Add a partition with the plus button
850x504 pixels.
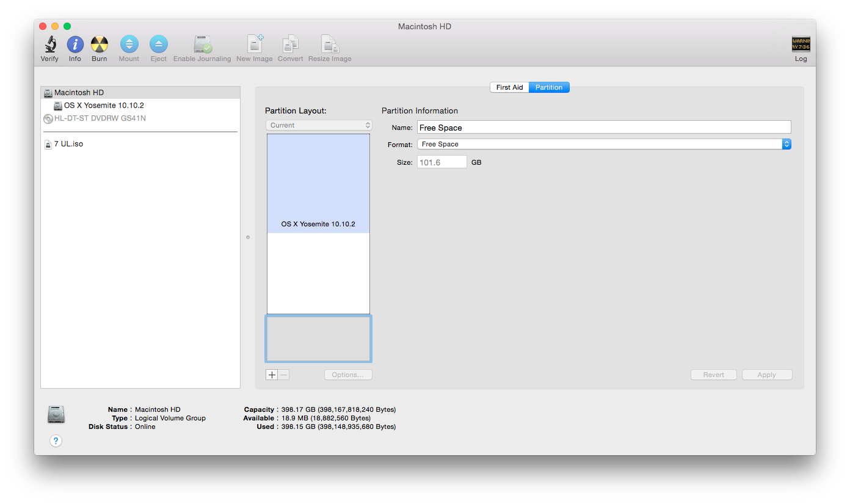272,375
